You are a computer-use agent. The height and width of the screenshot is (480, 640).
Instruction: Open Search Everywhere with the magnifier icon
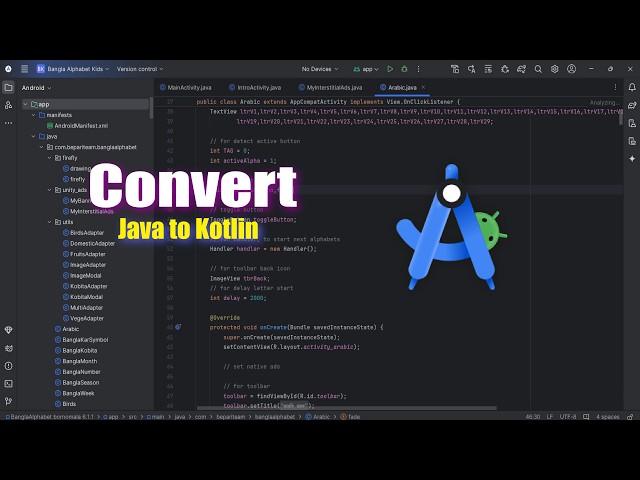click(538, 69)
